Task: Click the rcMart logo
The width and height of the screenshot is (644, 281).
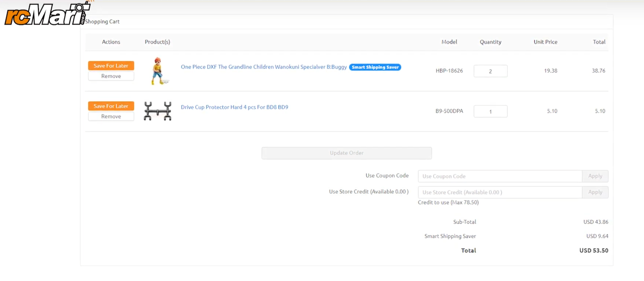Action: [x=46, y=15]
